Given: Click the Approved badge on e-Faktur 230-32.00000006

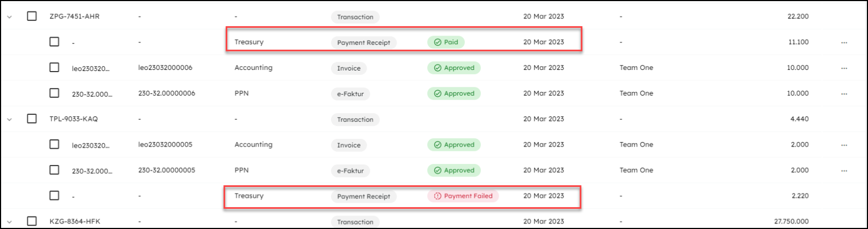Looking at the screenshot, I should click(x=453, y=93).
